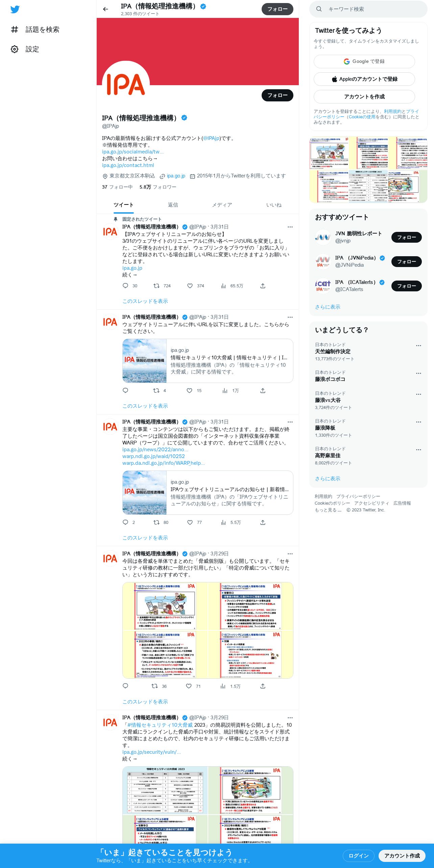Reply to the pinned tweet with 30 replies
434x868 pixels.
pos(130,286)
